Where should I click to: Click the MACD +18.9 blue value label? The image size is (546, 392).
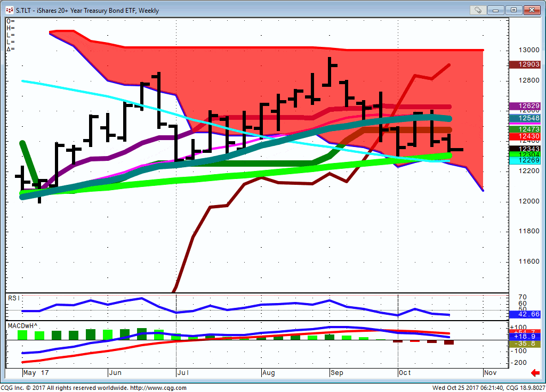click(x=525, y=337)
